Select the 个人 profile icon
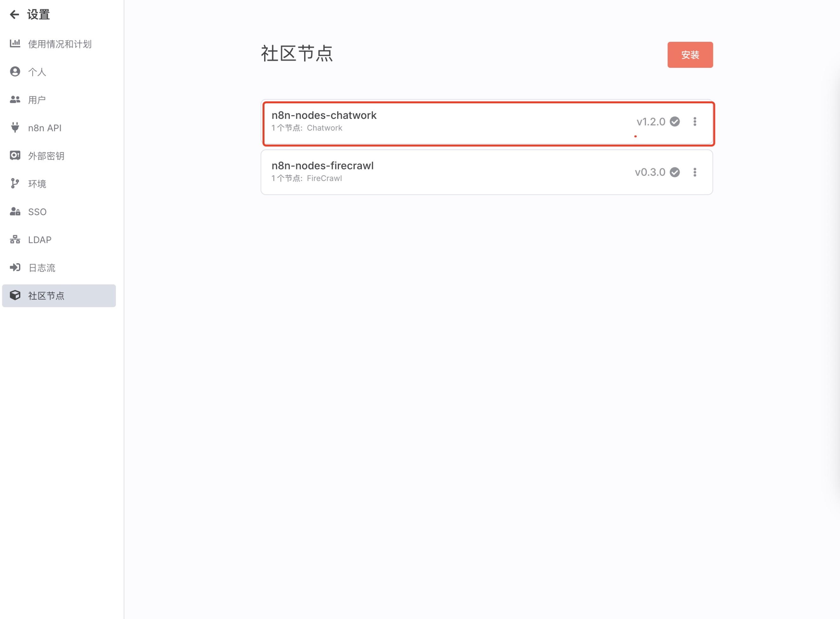This screenshot has height=619, width=840. [x=15, y=72]
